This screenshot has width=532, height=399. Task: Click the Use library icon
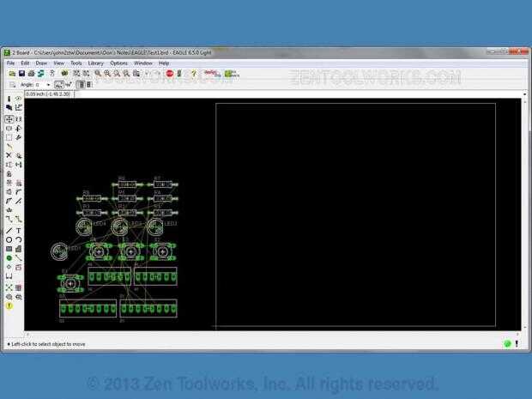[64, 73]
